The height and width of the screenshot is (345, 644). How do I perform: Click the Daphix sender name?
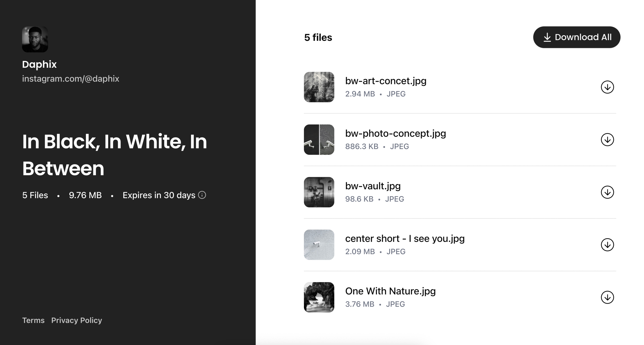tap(39, 64)
